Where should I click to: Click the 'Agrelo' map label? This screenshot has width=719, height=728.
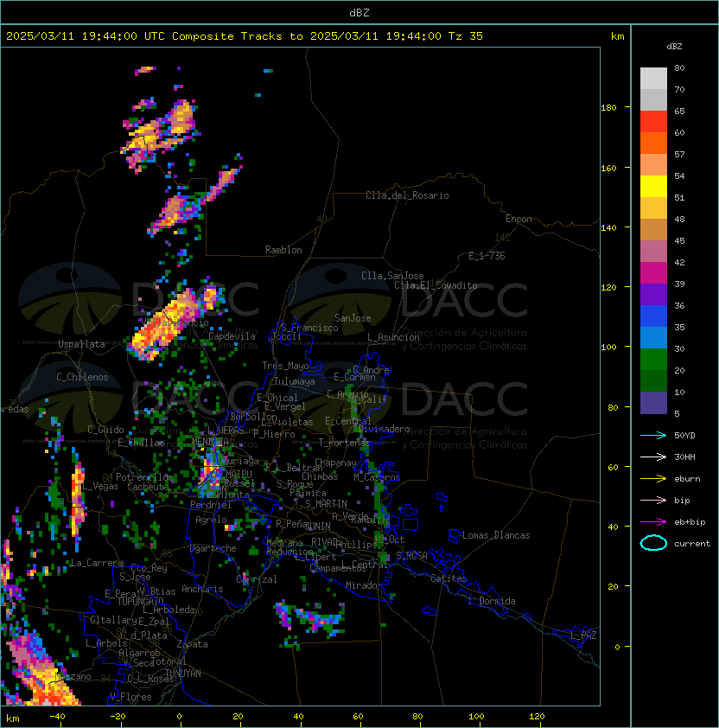point(211,520)
